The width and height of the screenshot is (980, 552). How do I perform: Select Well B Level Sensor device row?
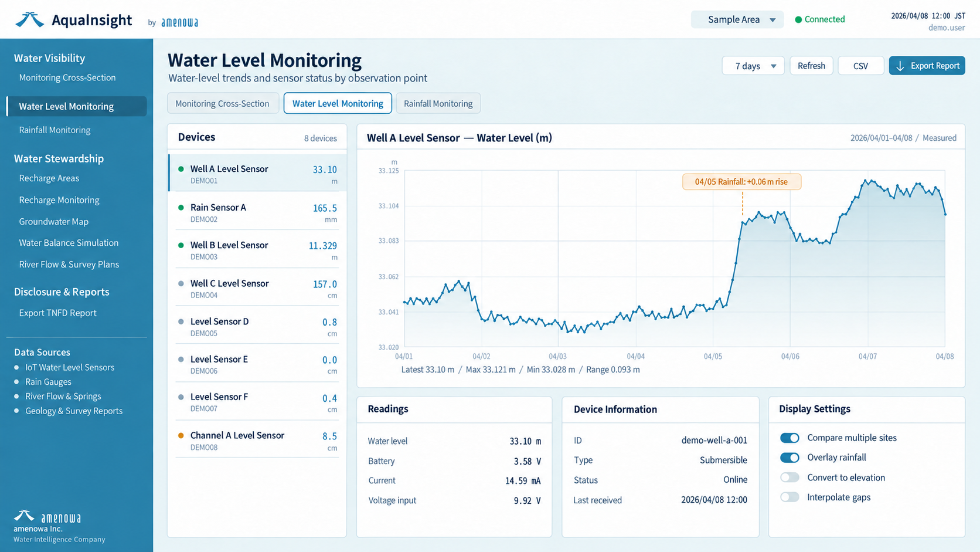[257, 249]
